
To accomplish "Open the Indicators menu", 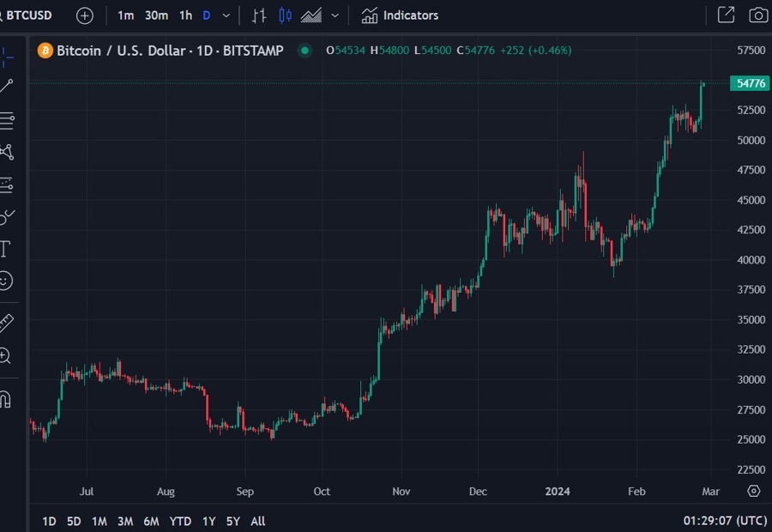I will click(x=400, y=15).
